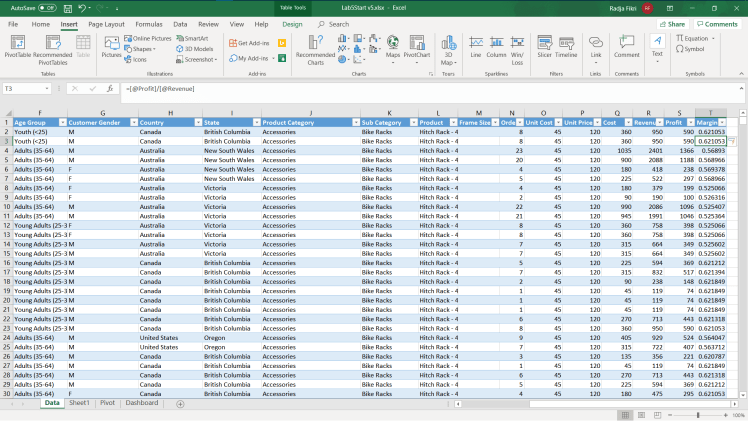Insert a Timeline filter

click(x=567, y=46)
